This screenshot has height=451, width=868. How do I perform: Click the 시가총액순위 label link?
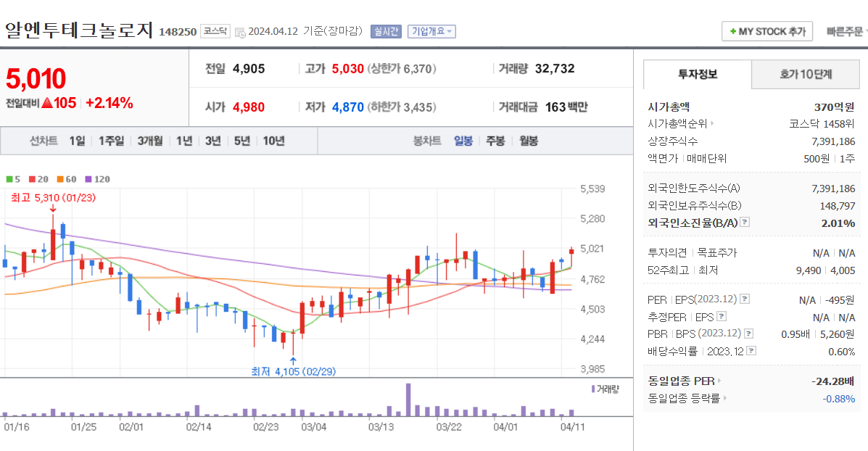677,123
